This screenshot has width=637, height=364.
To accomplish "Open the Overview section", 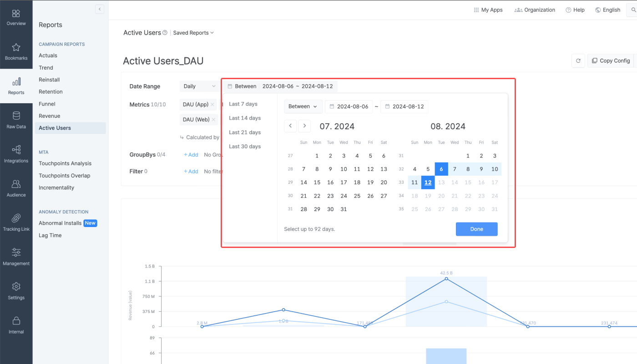I will (x=16, y=17).
